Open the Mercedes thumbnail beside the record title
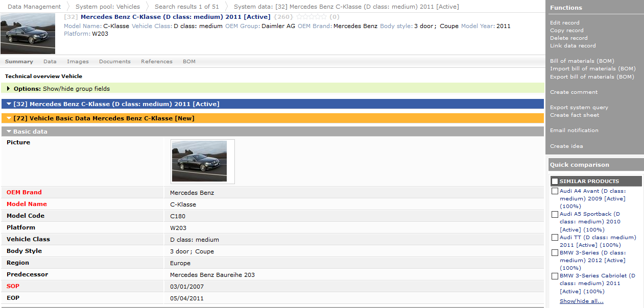The image size is (644, 308). 28,34
